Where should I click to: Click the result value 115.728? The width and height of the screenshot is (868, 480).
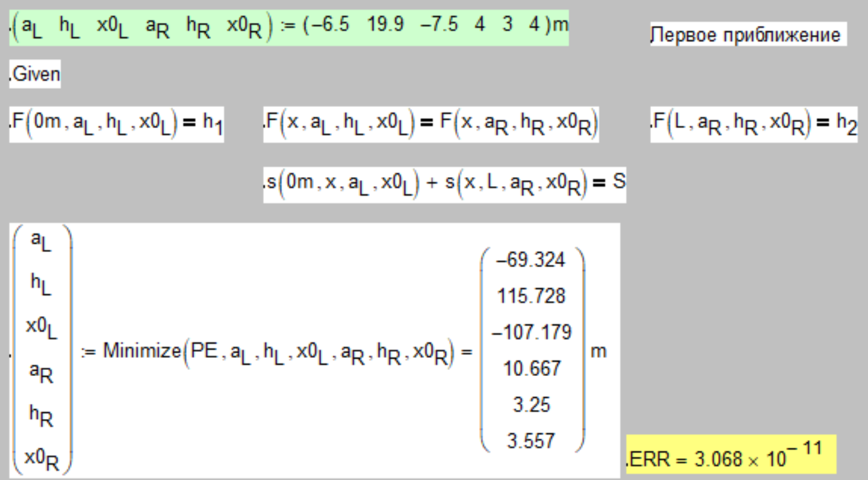tap(532, 294)
